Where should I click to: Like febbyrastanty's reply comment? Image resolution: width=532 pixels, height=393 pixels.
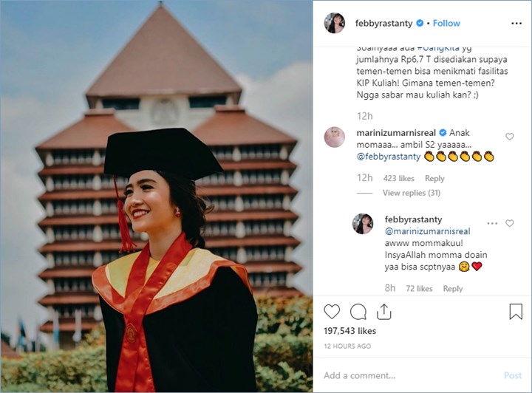[x=510, y=223]
